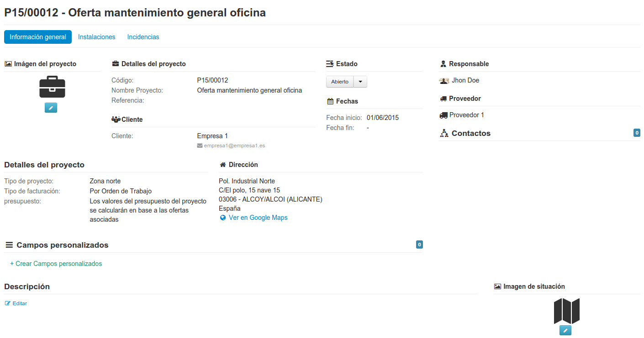Click the truck icon beside Proveedor heading

[443, 99]
